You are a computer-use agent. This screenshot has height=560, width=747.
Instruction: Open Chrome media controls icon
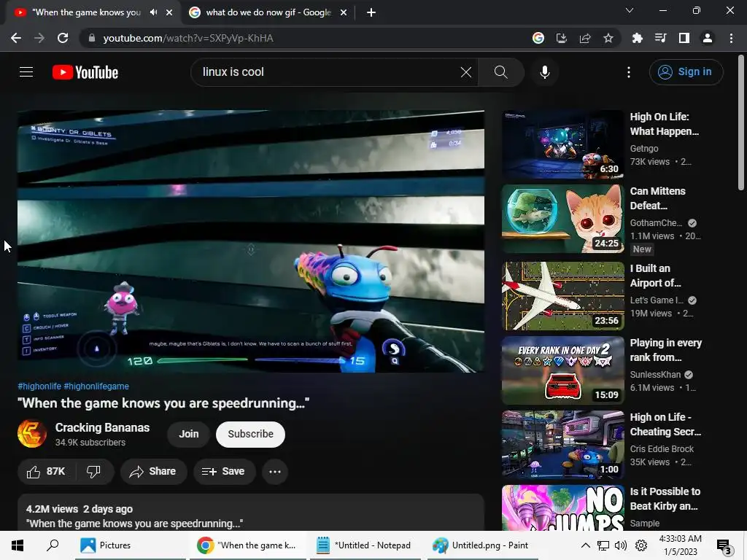[661, 38]
